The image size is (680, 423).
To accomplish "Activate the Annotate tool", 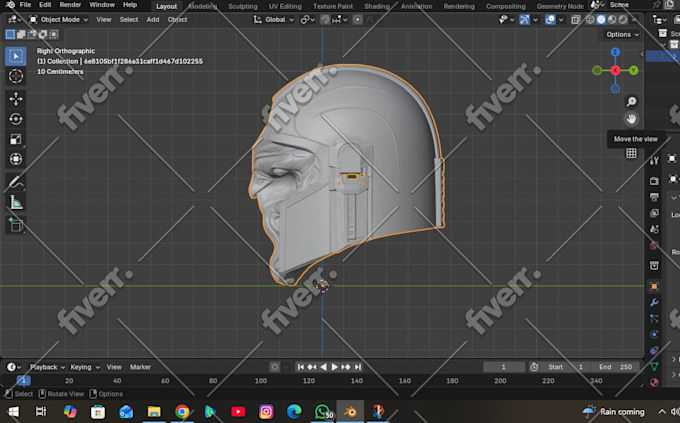I will click(16, 182).
